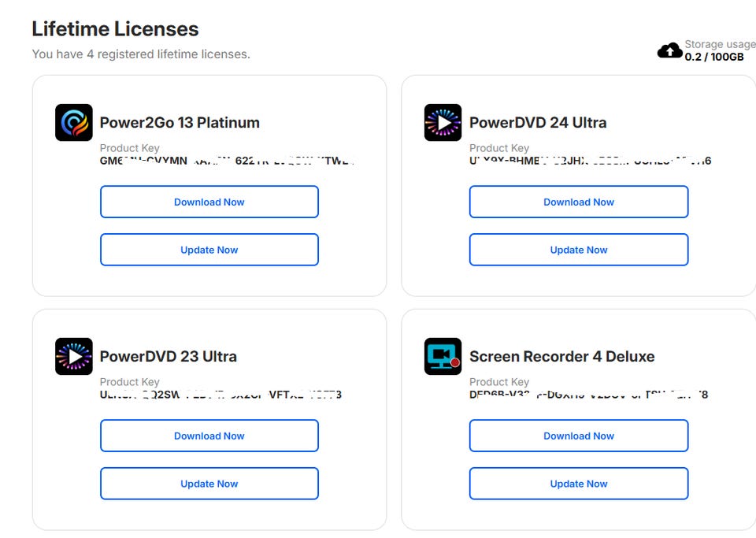Image resolution: width=756 pixels, height=538 pixels.
Task: Update PowerDVD 24 Ultra now
Action: (x=579, y=250)
